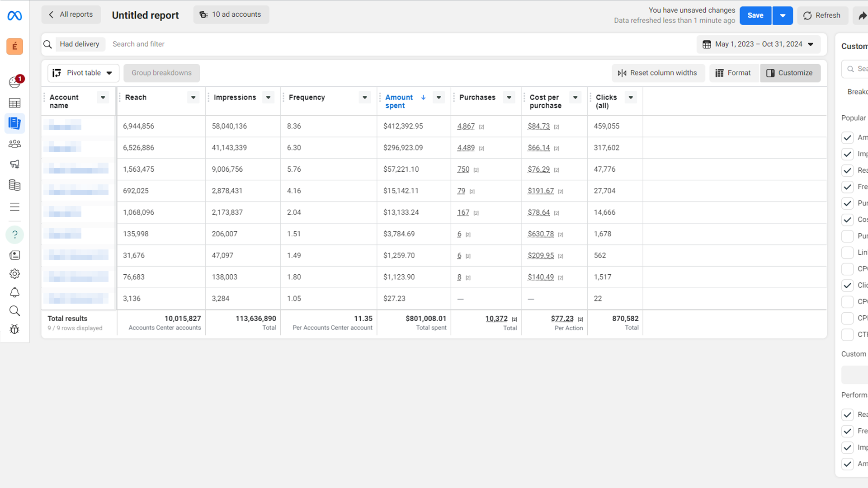Open the campaigns table grid icon

(14, 103)
